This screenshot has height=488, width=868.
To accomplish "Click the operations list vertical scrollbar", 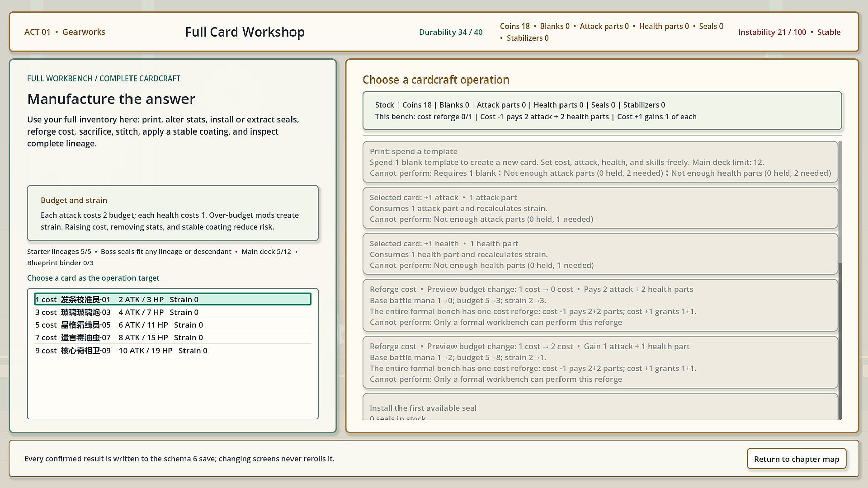I will (x=840, y=280).
